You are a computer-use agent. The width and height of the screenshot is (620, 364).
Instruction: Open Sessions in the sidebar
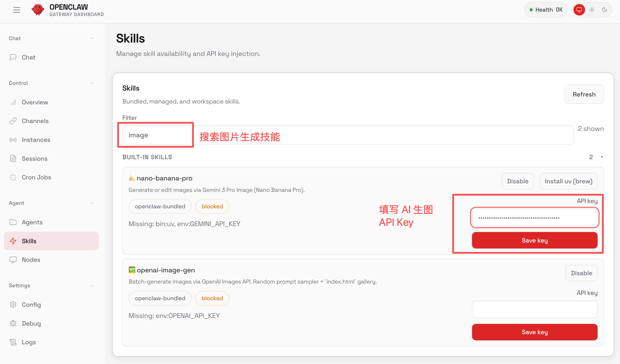click(x=34, y=159)
